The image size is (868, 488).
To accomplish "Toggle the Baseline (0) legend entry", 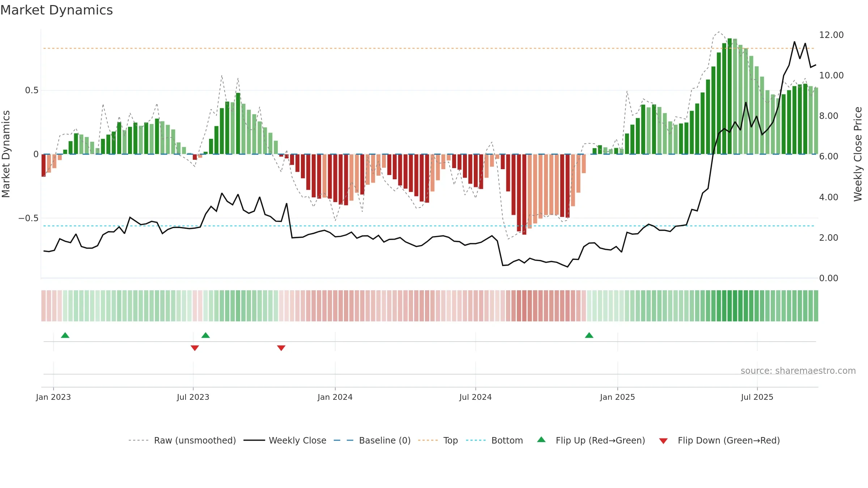I will pyautogui.click(x=372, y=440).
